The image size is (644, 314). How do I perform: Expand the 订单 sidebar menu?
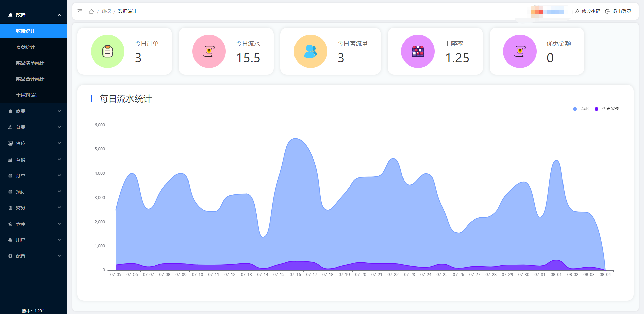pos(34,176)
